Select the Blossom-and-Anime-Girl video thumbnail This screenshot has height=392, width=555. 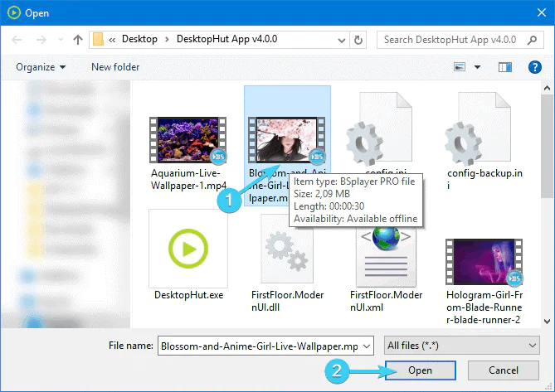tap(287, 138)
